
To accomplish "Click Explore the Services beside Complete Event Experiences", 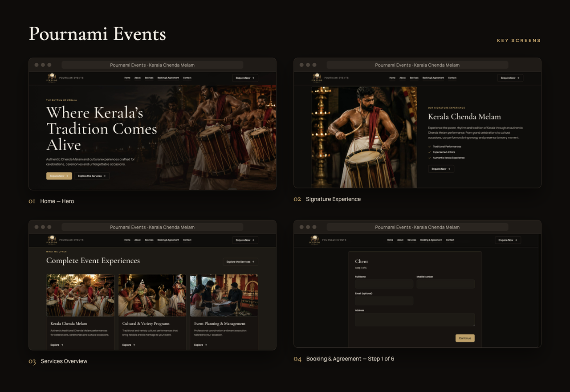I will tap(240, 262).
